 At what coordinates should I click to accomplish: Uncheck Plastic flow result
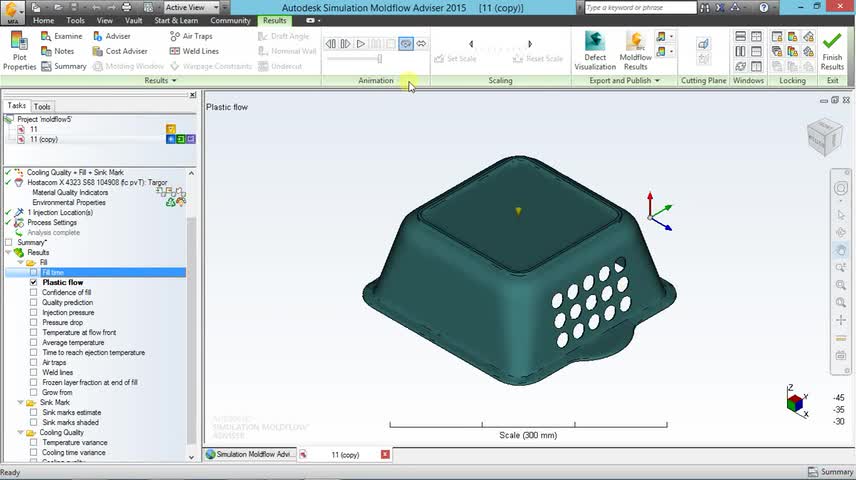34,282
